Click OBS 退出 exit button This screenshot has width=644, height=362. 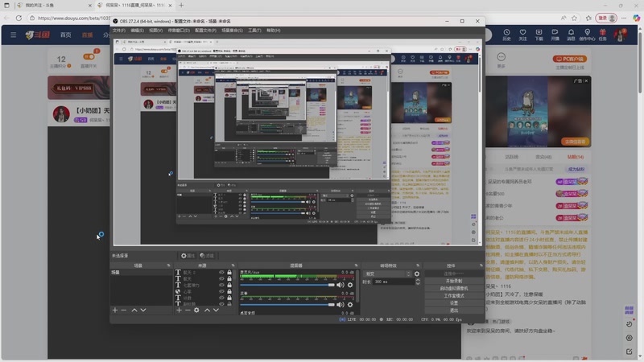454,311
